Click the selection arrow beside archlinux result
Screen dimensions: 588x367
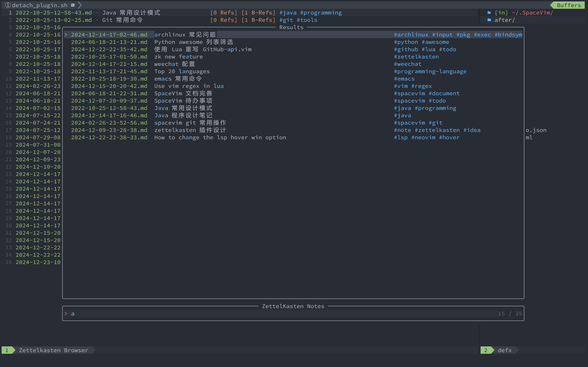[66, 35]
